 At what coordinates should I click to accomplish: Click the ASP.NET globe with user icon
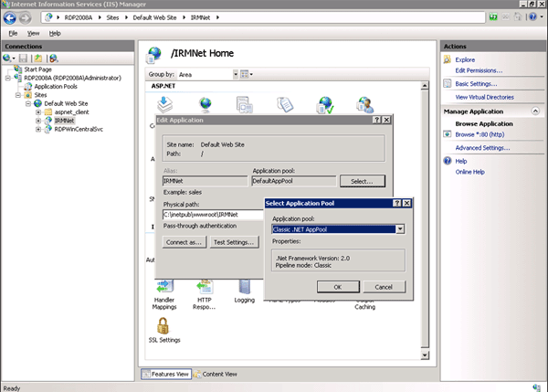[365, 105]
